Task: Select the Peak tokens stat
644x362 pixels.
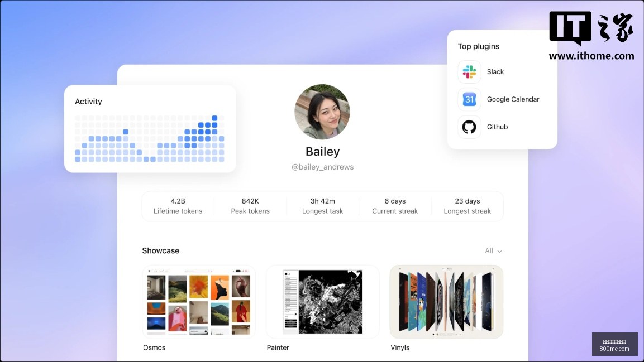Action: pos(250,206)
